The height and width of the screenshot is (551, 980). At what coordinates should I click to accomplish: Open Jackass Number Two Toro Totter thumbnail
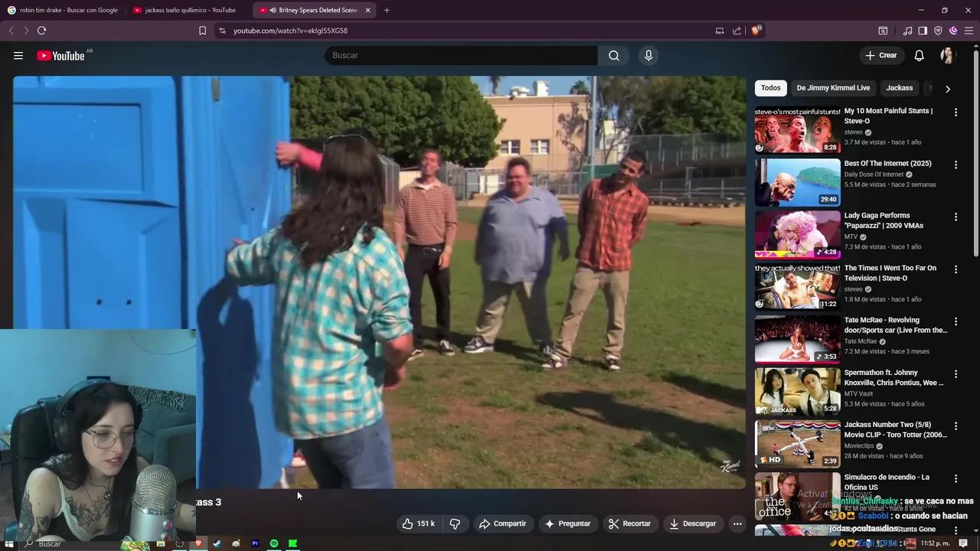click(x=797, y=444)
